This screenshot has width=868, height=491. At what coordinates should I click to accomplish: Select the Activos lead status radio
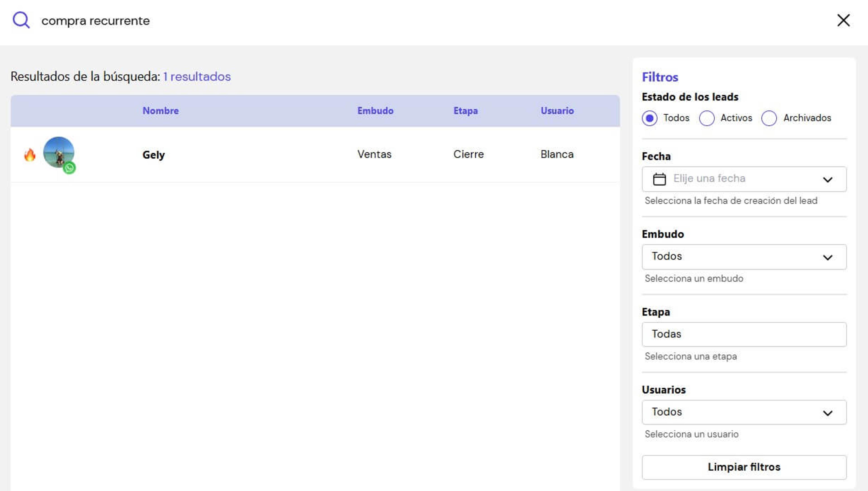[x=707, y=118]
